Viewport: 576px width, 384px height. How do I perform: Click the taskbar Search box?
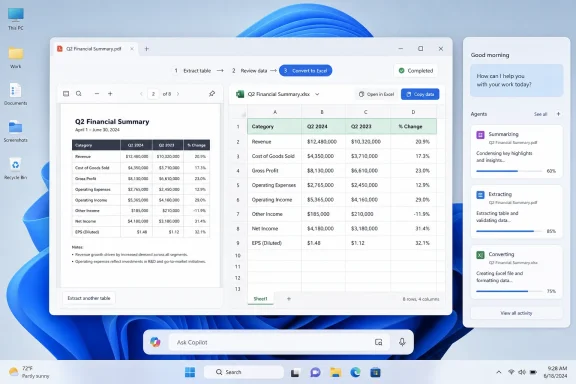pyautogui.click(x=244, y=372)
